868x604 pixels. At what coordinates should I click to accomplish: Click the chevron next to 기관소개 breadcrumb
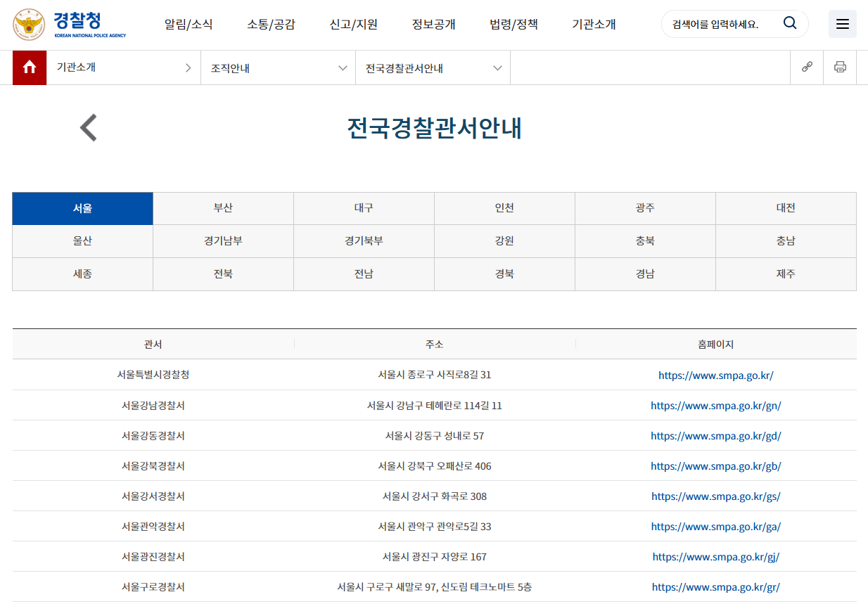tap(188, 68)
